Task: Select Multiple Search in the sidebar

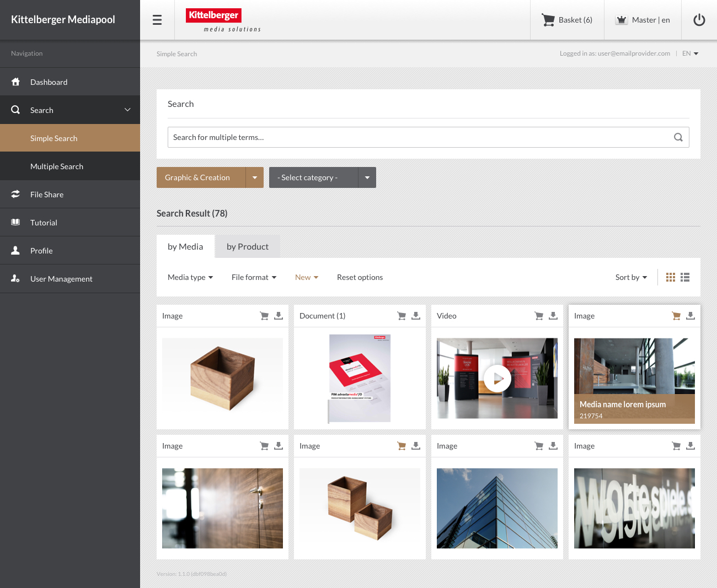Action: click(x=57, y=166)
